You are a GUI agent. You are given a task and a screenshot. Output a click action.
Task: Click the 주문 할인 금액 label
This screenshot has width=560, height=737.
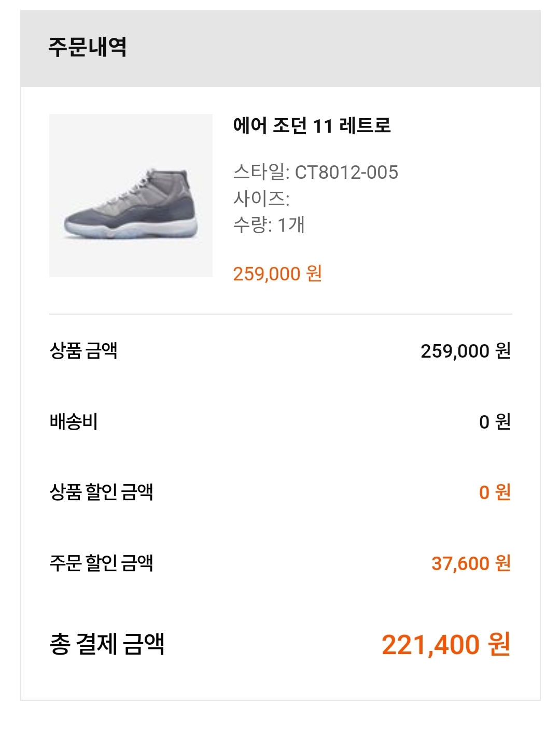tap(101, 563)
